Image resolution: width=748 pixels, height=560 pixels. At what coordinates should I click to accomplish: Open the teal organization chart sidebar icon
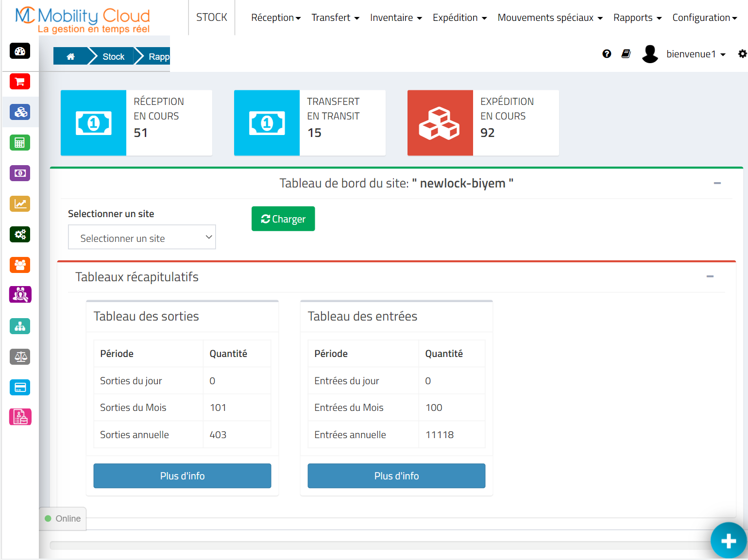click(20, 326)
